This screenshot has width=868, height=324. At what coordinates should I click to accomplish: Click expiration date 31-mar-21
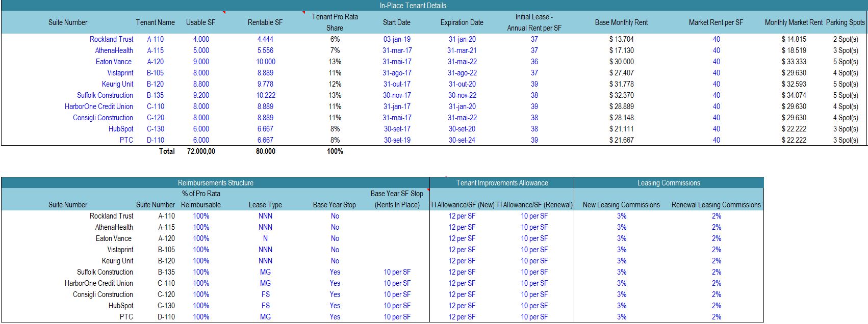coord(462,50)
